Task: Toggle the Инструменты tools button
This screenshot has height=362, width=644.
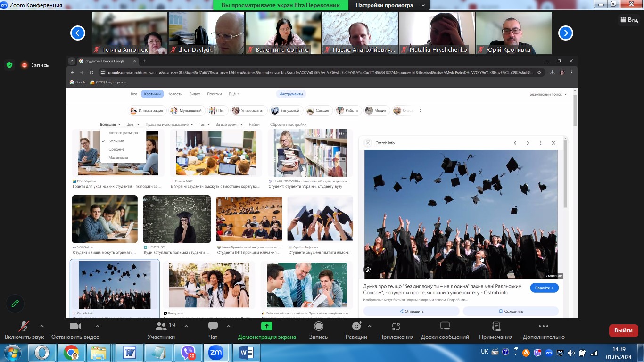Action: (x=291, y=94)
